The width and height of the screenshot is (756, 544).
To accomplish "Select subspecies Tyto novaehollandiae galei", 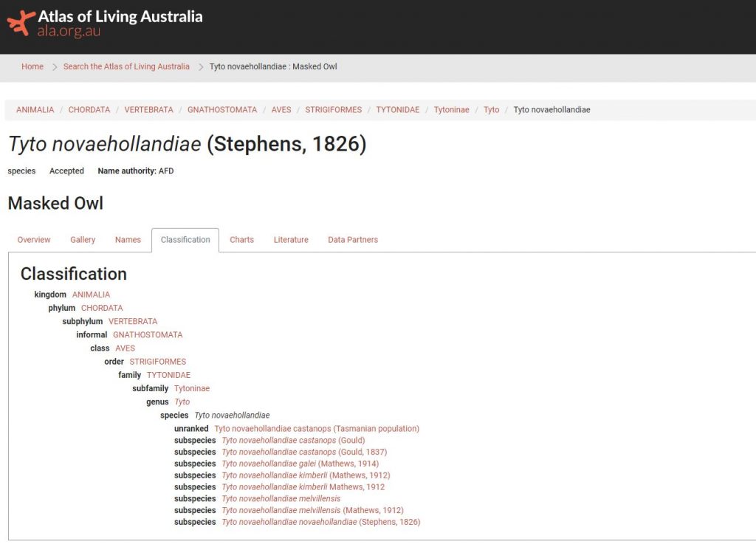I will 300,464.
